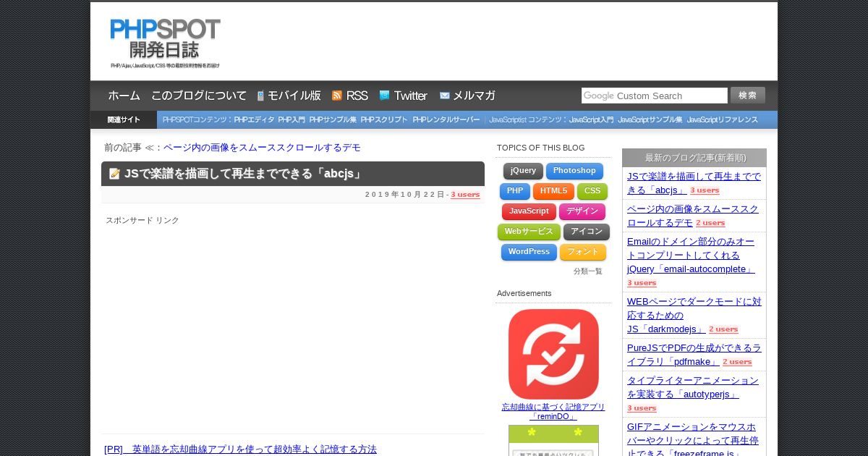The height and width of the screenshot is (456, 868).
Task: Select the WordPress topic tag
Action: point(529,252)
